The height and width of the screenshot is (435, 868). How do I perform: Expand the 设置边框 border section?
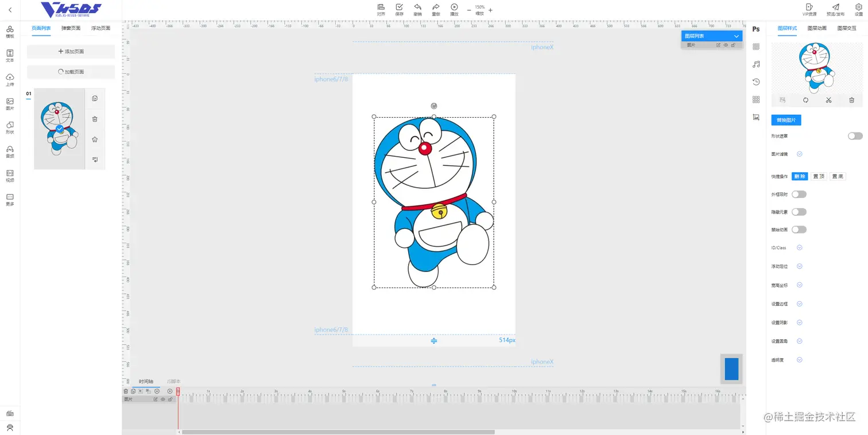point(799,304)
